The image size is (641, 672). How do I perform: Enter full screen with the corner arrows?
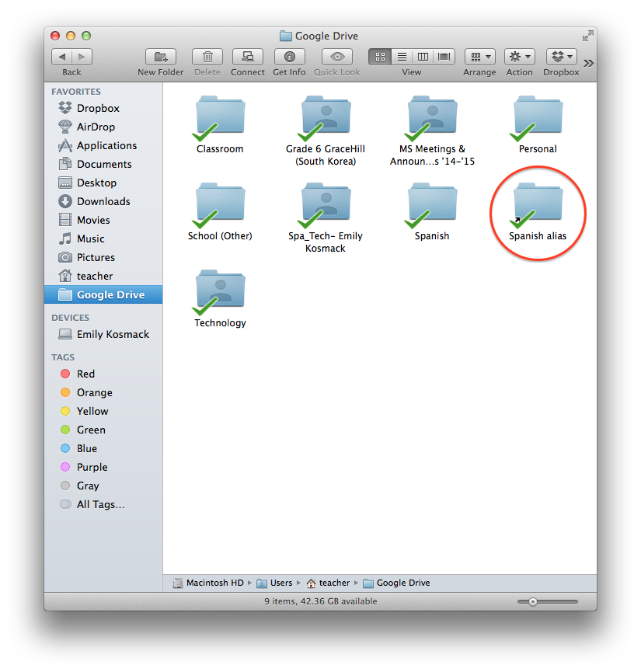[x=588, y=36]
